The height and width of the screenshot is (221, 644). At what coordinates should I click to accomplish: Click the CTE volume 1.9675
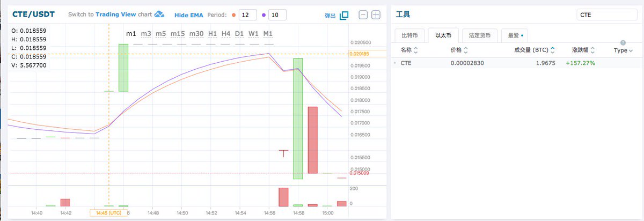coord(545,63)
